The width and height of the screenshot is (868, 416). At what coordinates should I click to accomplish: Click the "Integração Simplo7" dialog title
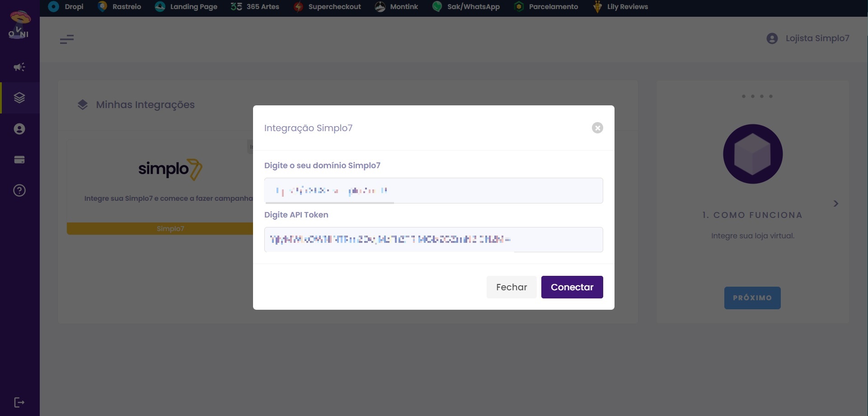point(308,128)
